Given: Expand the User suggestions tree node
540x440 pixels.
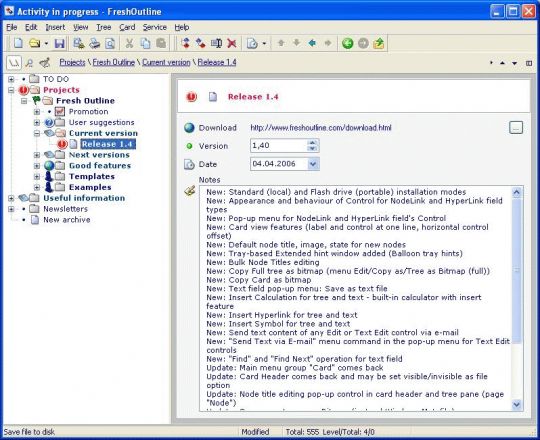Looking at the screenshot, I should point(37,123).
